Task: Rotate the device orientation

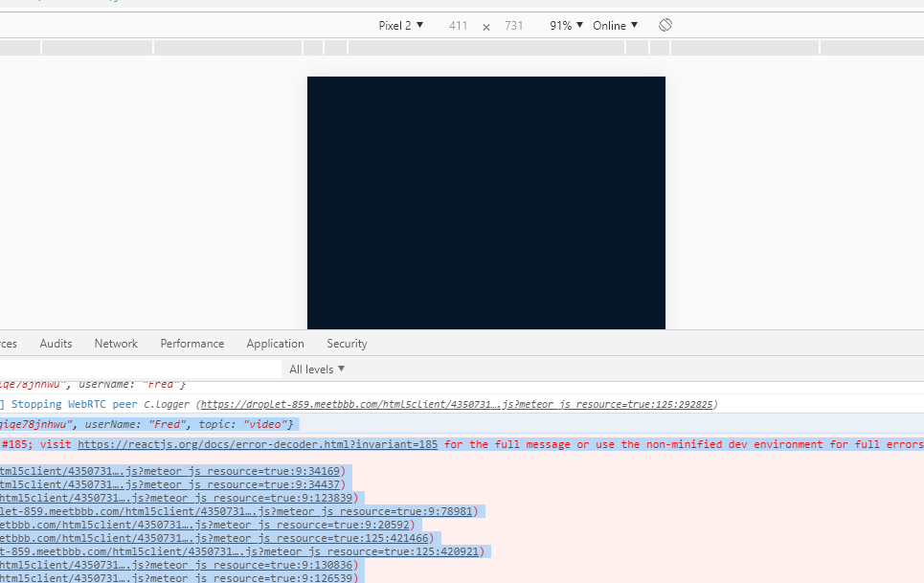Action: [x=665, y=25]
